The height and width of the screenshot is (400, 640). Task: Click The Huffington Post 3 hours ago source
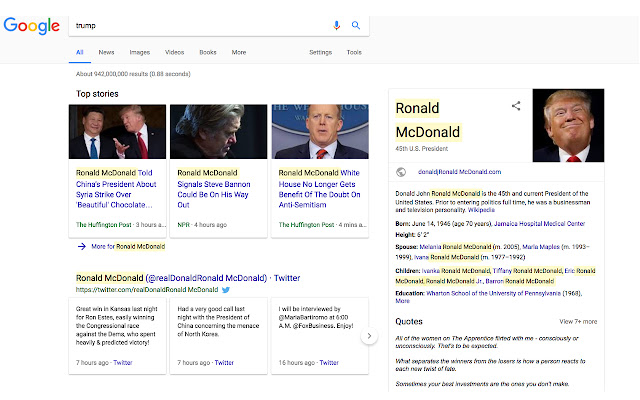[x=121, y=225]
